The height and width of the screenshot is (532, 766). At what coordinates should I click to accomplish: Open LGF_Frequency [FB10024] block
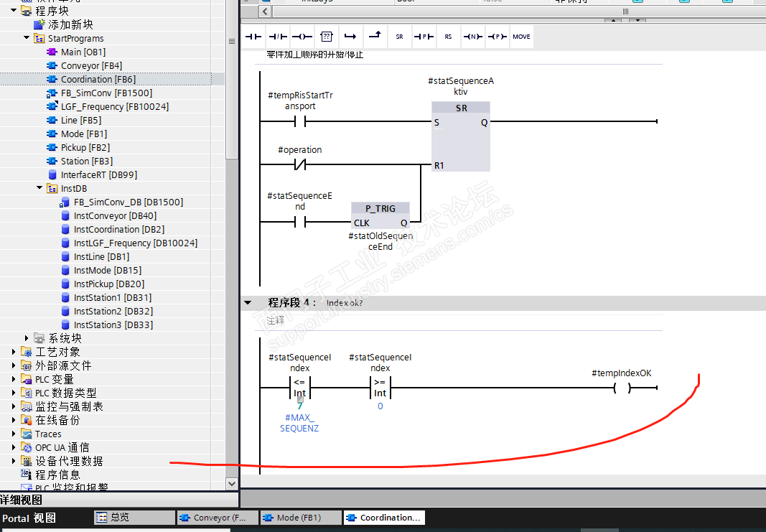(115, 106)
